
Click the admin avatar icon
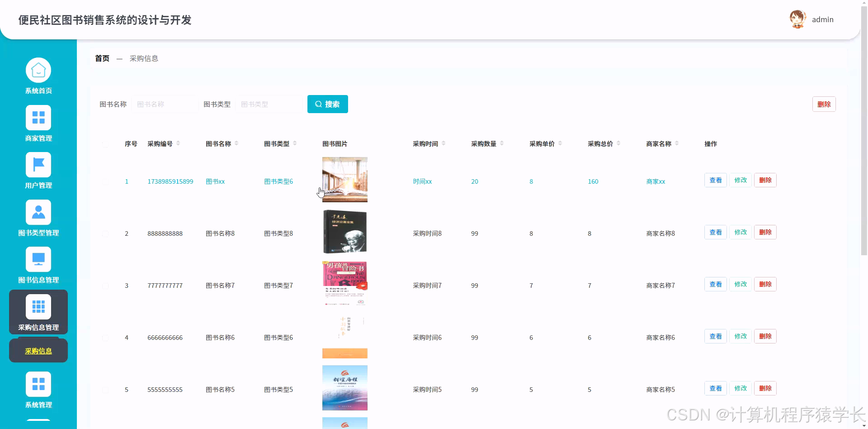click(798, 19)
